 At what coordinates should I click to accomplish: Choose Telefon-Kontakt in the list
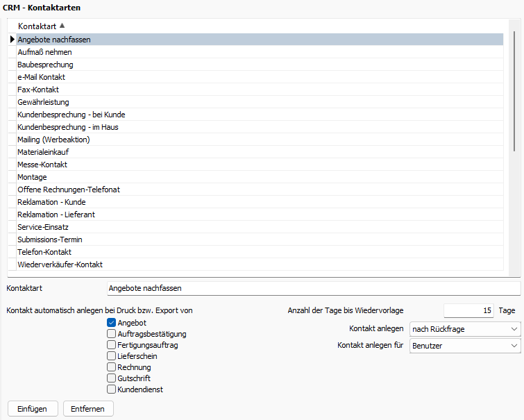(x=44, y=252)
